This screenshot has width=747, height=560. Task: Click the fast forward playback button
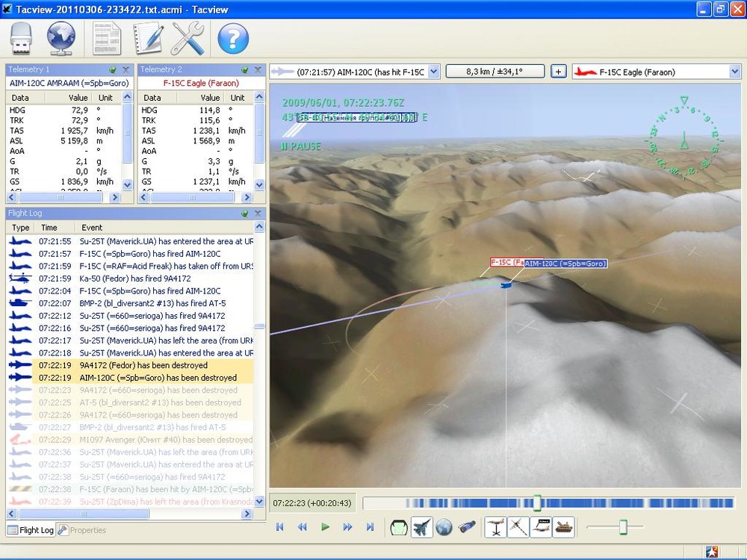click(x=348, y=526)
